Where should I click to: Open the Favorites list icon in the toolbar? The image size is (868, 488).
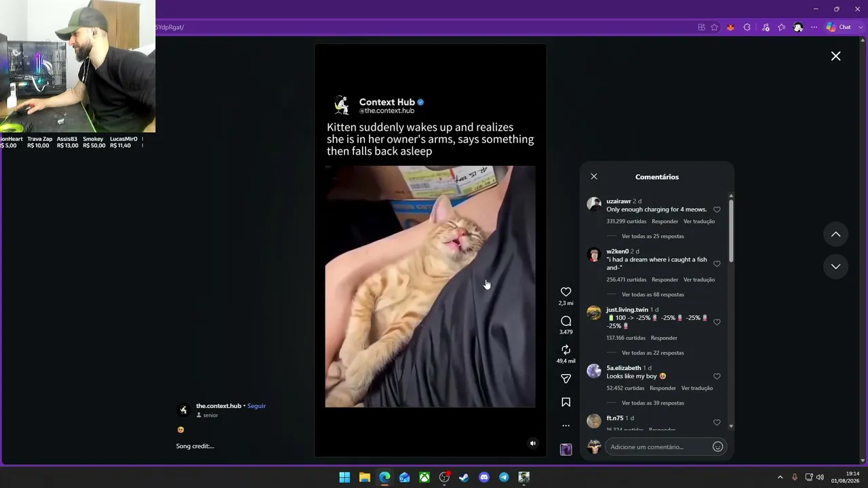tap(782, 27)
